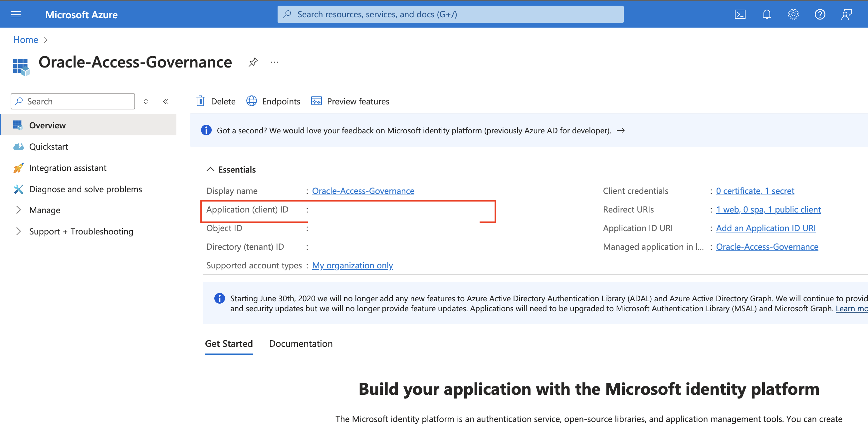Viewport: 868px width, 426px height.
Task: Click the search magnifier in top bar
Action: (287, 14)
